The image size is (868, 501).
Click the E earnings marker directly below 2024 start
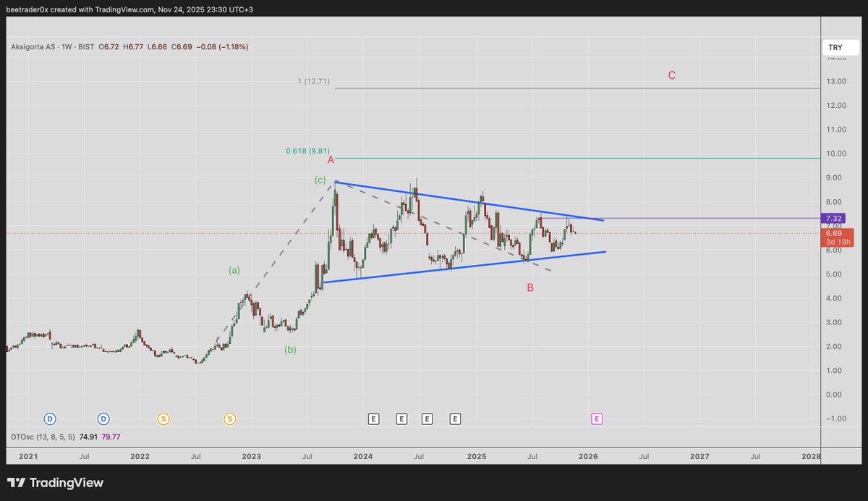click(x=374, y=418)
